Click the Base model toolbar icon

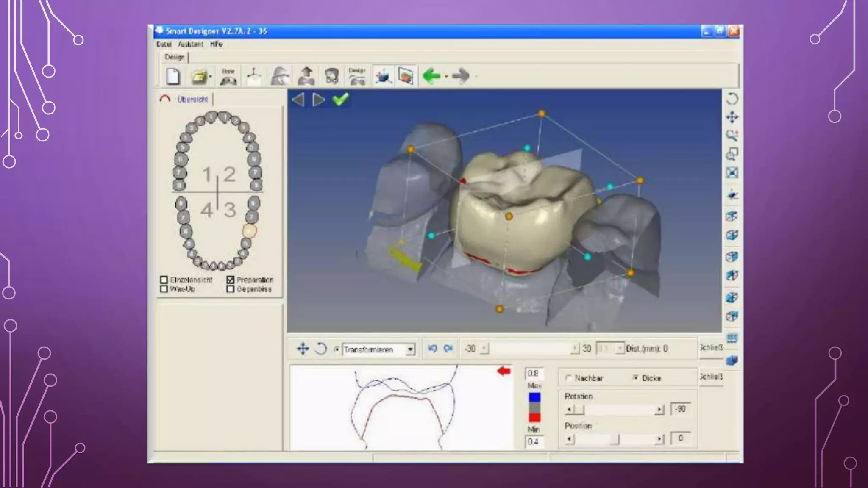[x=228, y=76]
